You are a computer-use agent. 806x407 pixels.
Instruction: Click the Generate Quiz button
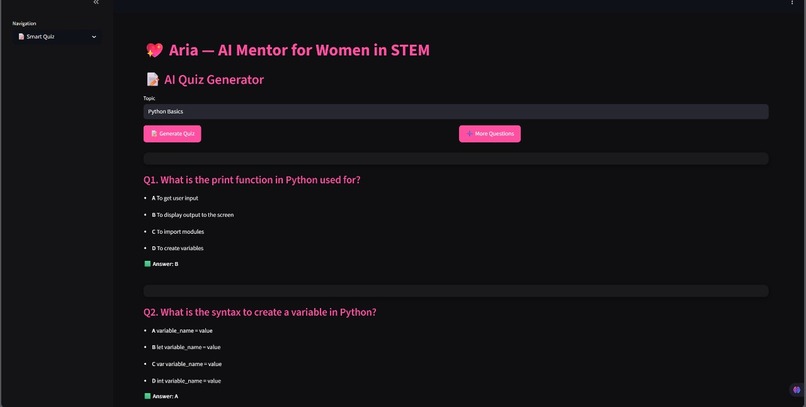point(172,134)
